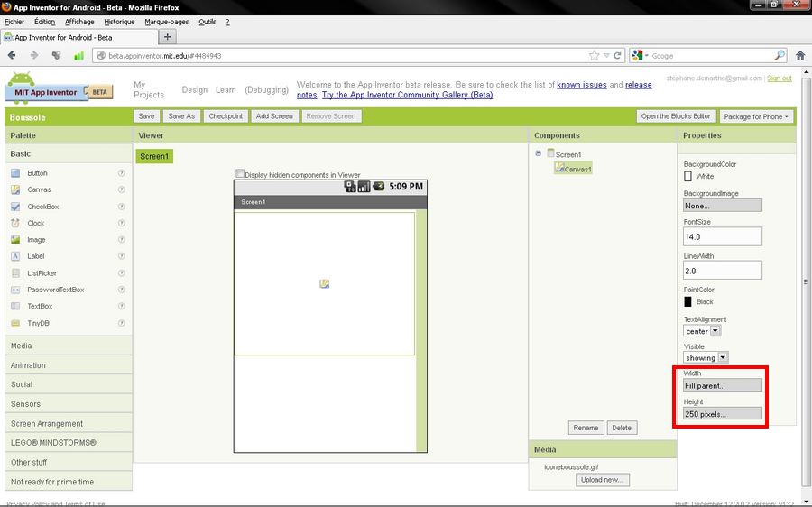812x507 pixels.
Task: Follow the known issues link
Action: pos(582,85)
